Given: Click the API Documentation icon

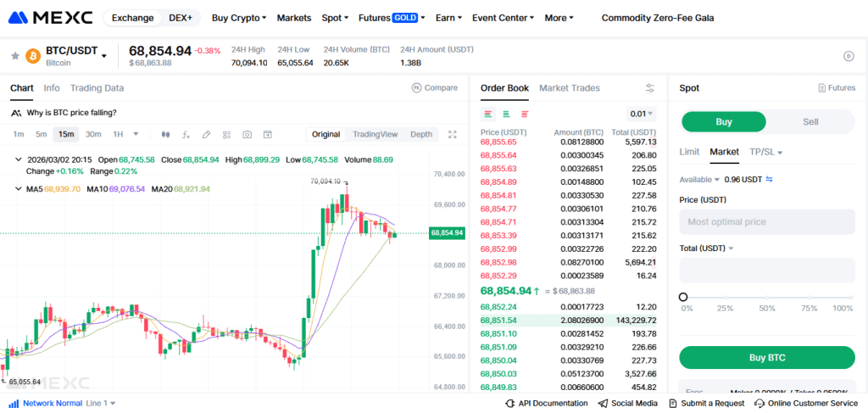Looking at the screenshot, I should [x=509, y=404].
